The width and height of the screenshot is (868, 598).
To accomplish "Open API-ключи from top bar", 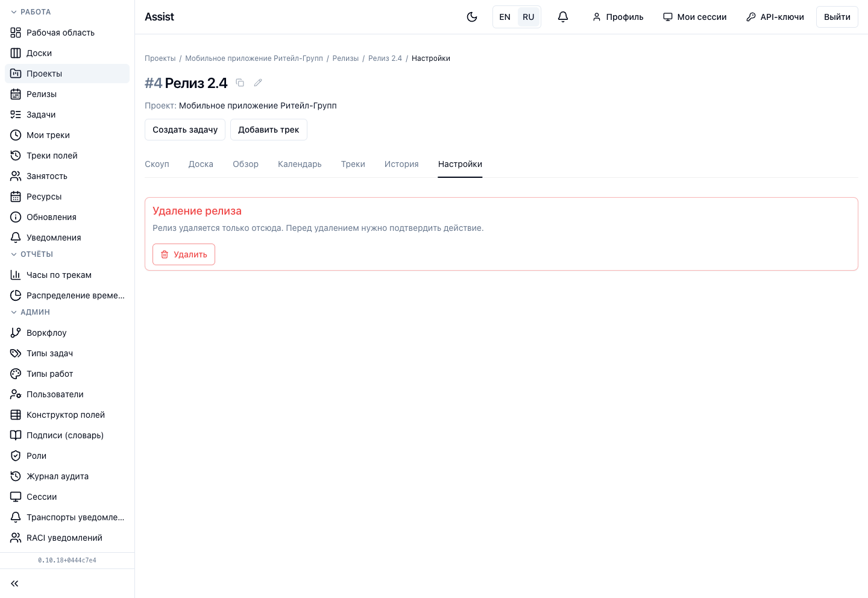I will 775,17.
